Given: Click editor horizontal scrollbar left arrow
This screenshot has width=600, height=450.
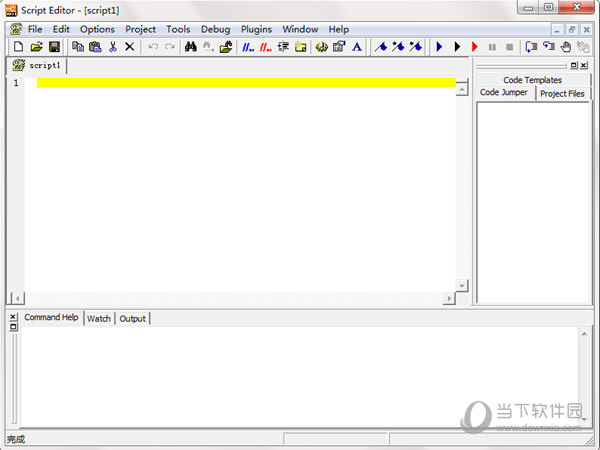Looking at the screenshot, I should [x=17, y=298].
